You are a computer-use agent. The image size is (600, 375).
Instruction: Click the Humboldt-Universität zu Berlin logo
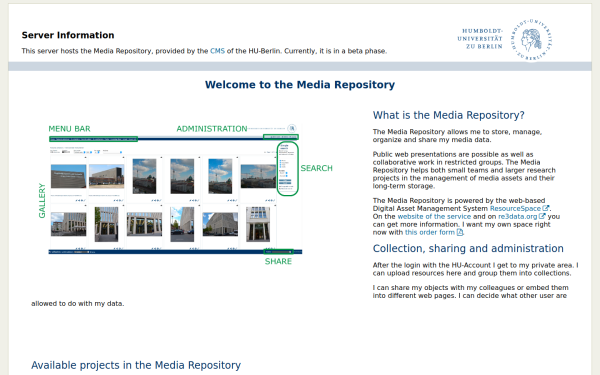coord(505,39)
